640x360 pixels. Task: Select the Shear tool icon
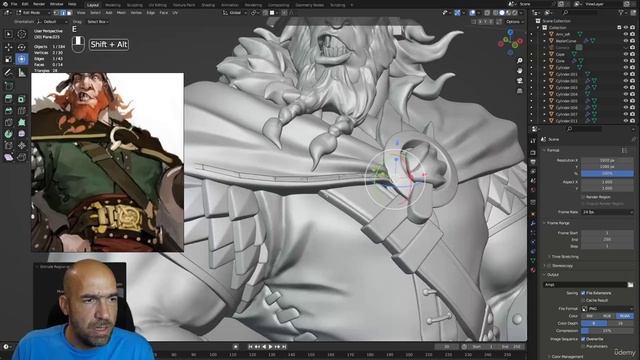pyautogui.click(x=9, y=157)
